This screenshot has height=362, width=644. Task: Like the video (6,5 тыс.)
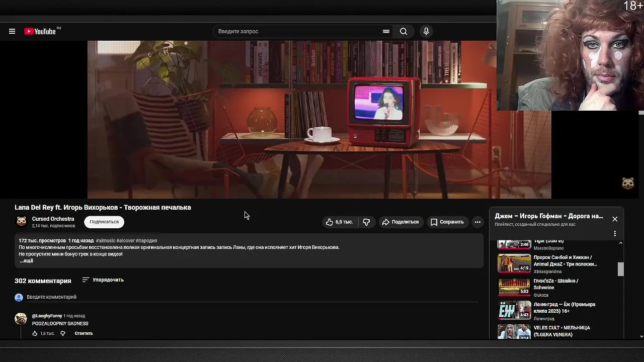tap(340, 222)
